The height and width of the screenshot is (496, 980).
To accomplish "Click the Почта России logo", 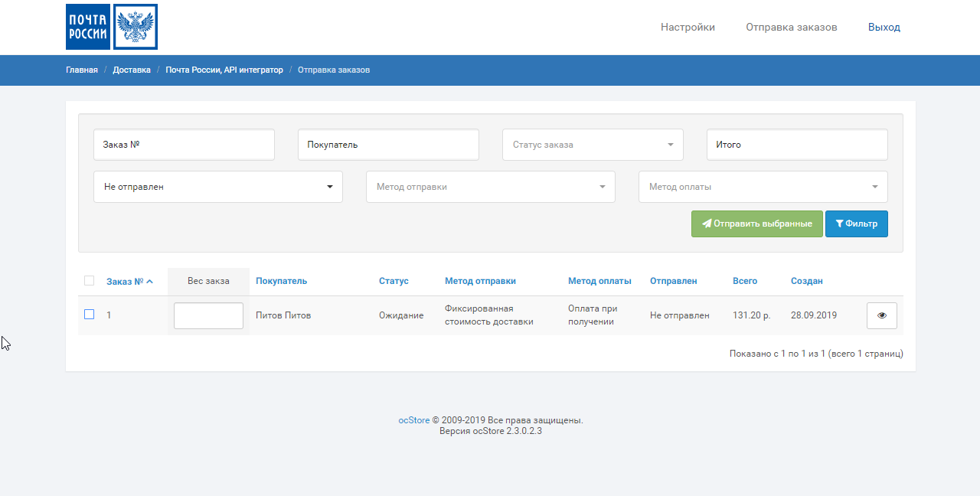I will tap(112, 27).
